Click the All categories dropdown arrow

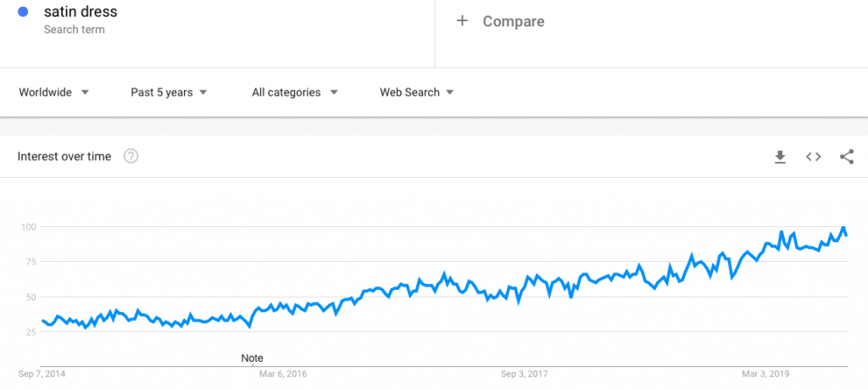[x=334, y=92]
